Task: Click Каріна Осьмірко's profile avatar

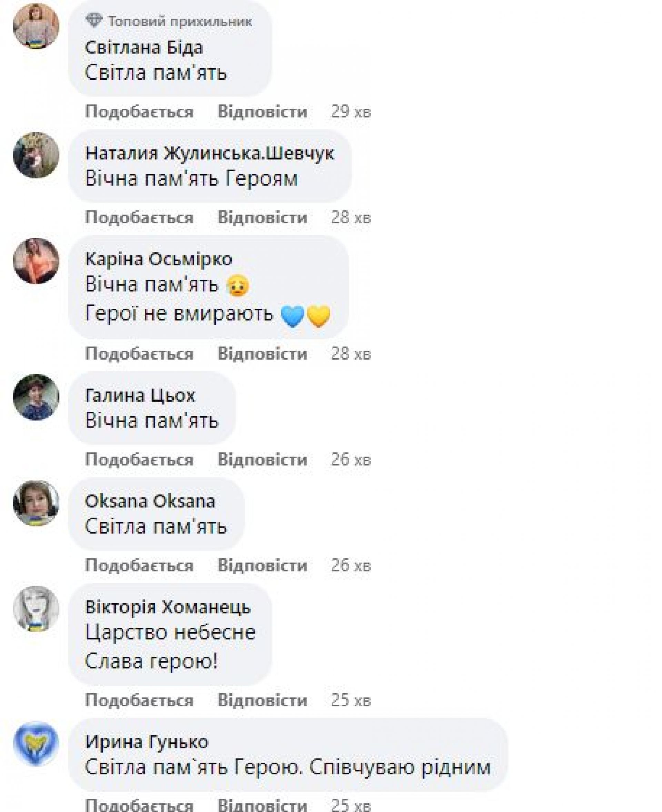Action: 36,261
